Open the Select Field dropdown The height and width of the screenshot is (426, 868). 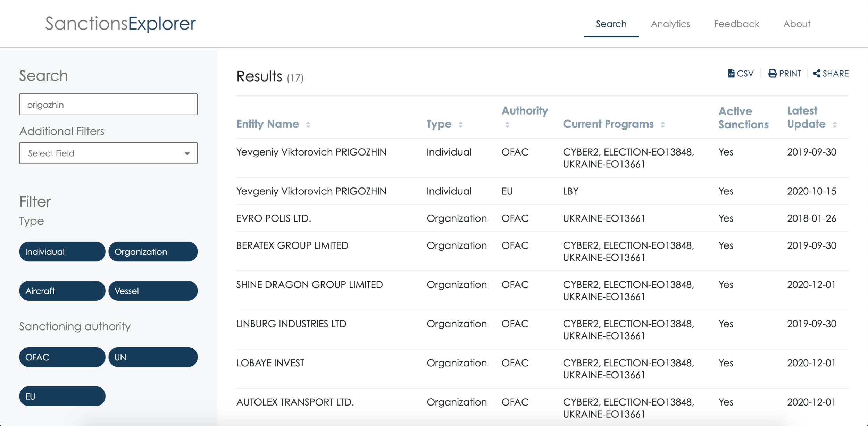pos(108,153)
